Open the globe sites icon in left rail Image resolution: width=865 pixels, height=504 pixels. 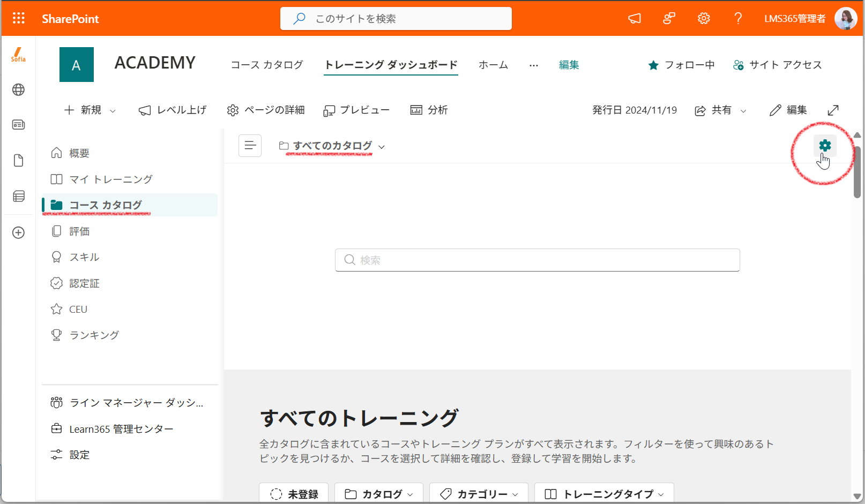19,89
